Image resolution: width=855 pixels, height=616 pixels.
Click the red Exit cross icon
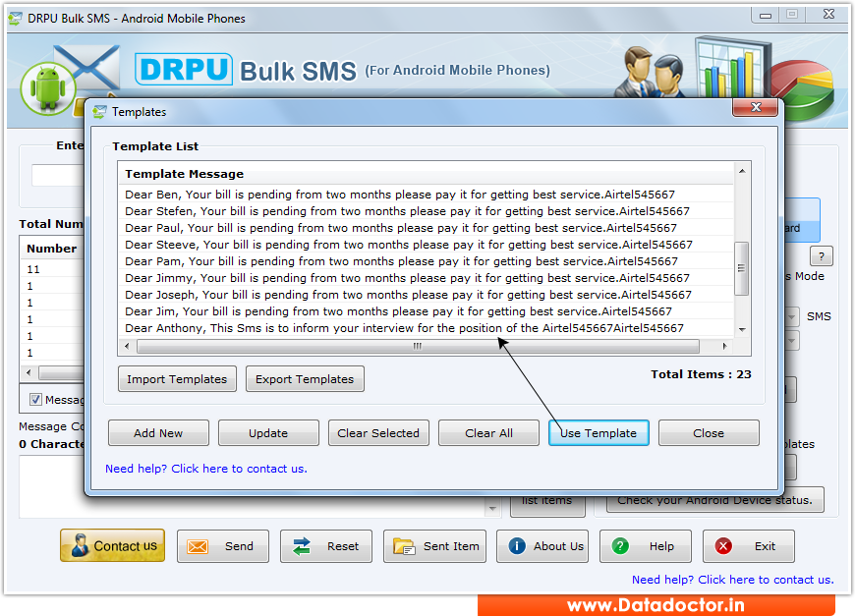point(723,545)
